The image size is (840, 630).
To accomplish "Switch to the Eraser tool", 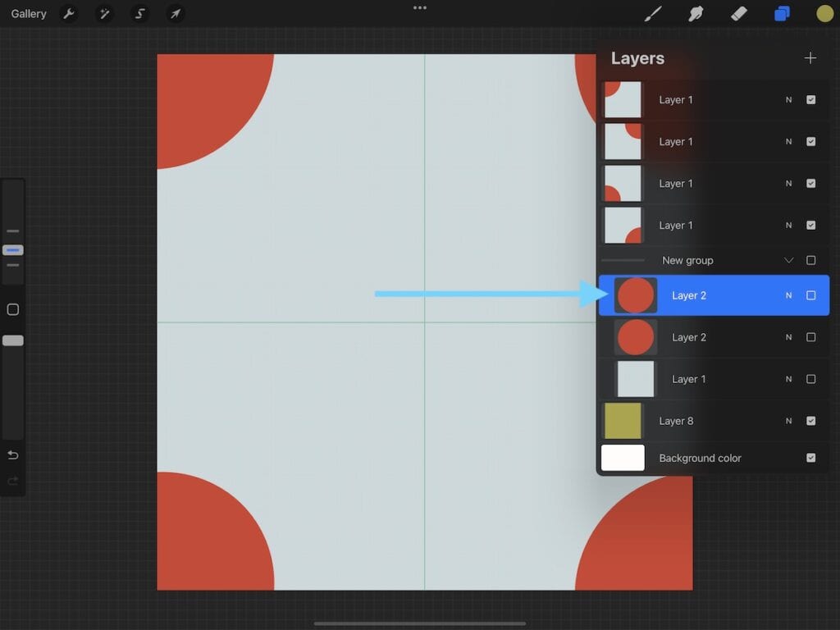I will (x=737, y=13).
